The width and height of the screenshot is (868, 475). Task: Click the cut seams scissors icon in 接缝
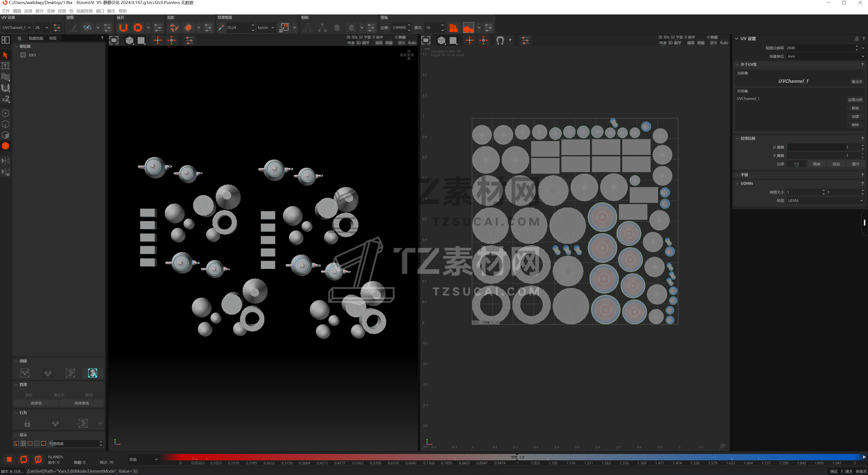(x=88, y=28)
